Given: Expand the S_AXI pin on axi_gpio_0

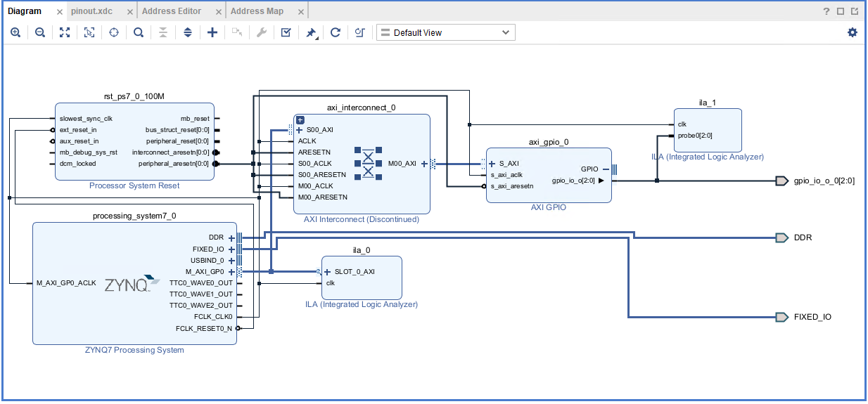Looking at the screenshot, I should [492, 164].
